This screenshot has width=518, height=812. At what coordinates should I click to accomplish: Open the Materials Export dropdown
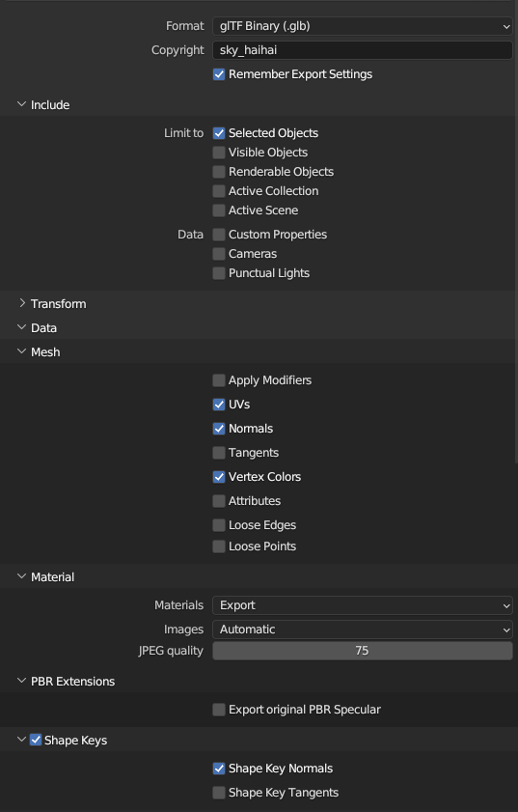pos(363,604)
